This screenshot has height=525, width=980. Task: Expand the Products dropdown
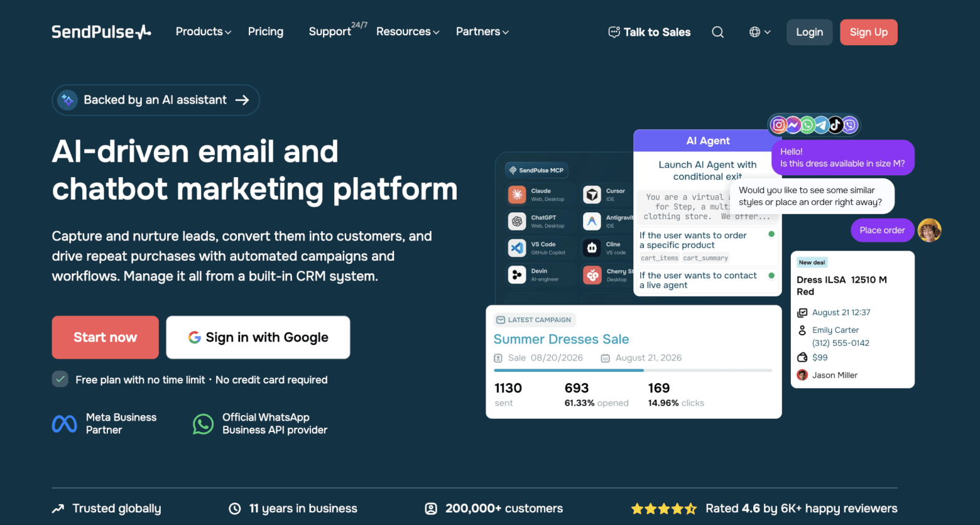click(204, 31)
